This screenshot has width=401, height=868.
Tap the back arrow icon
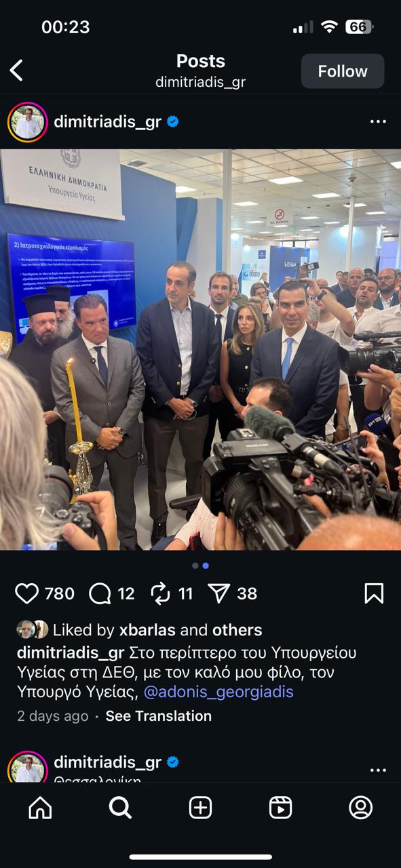click(x=16, y=71)
